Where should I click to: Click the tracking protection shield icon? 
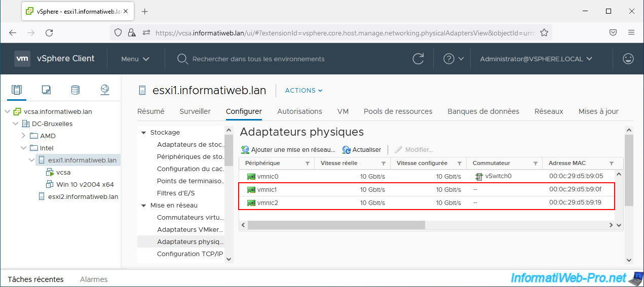click(118, 32)
